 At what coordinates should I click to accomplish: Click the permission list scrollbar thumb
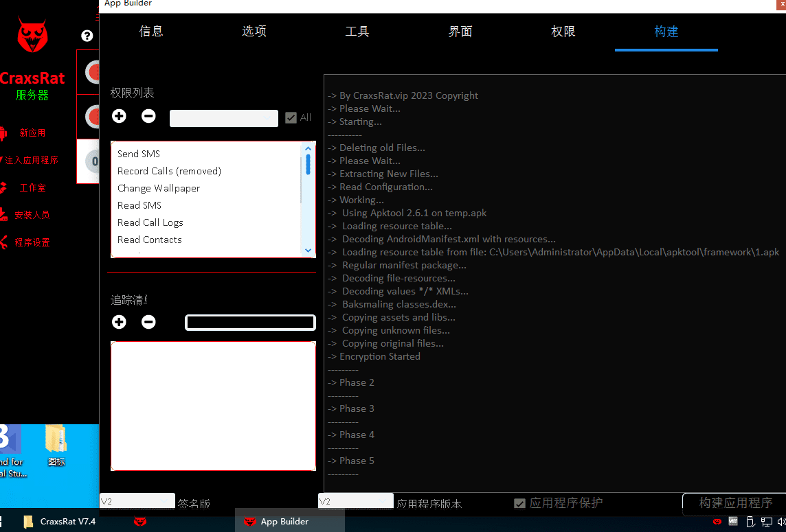(308, 165)
